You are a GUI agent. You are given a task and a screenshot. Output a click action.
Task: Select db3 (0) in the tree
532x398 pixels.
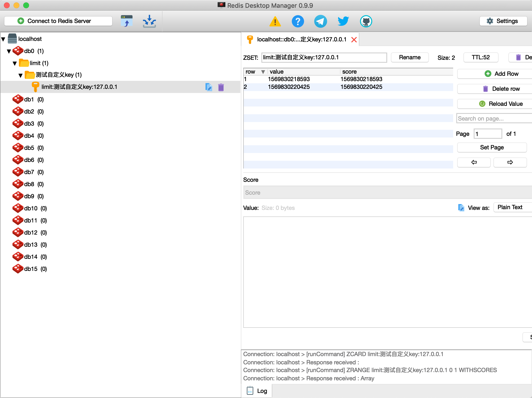coord(34,123)
